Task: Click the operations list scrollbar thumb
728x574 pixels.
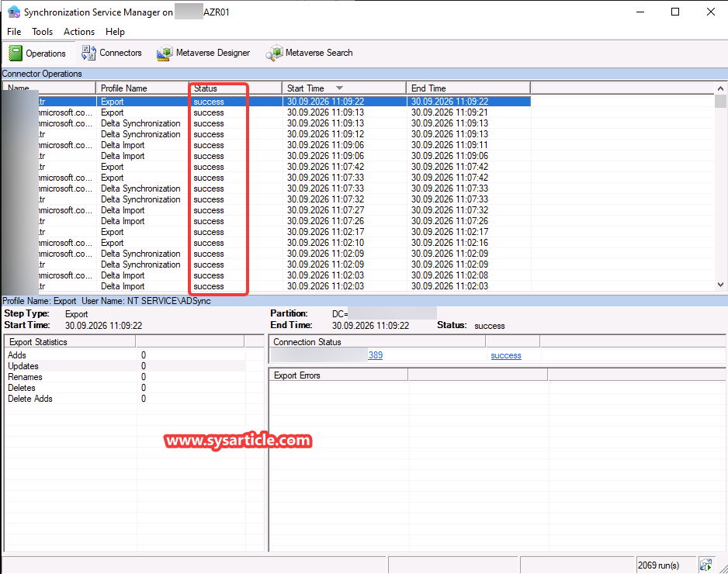Action: (x=720, y=101)
